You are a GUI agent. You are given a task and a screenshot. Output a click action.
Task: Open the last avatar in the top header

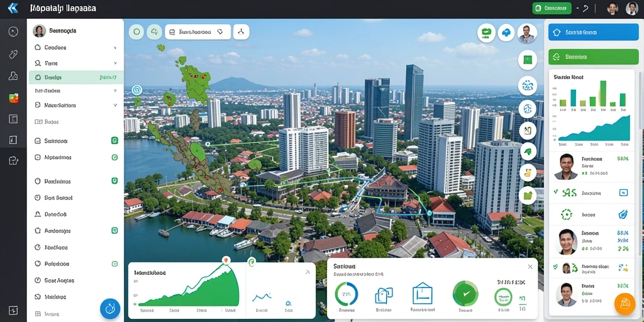[x=631, y=8]
